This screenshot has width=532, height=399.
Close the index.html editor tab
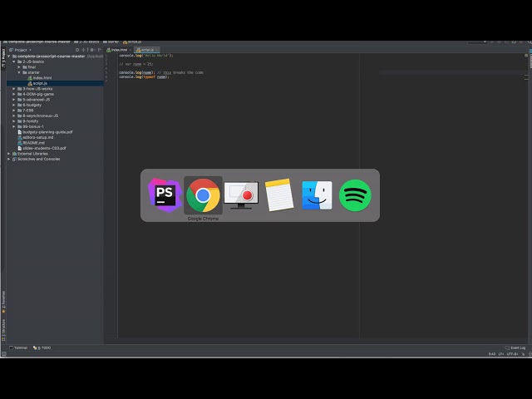coord(131,50)
